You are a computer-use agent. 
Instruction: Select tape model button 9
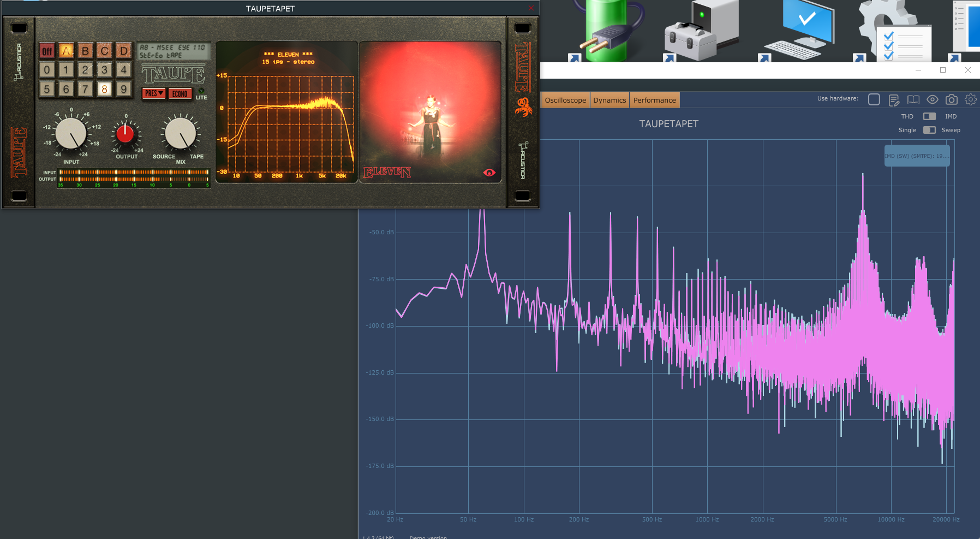pyautogui.click(x=124, y=89)
